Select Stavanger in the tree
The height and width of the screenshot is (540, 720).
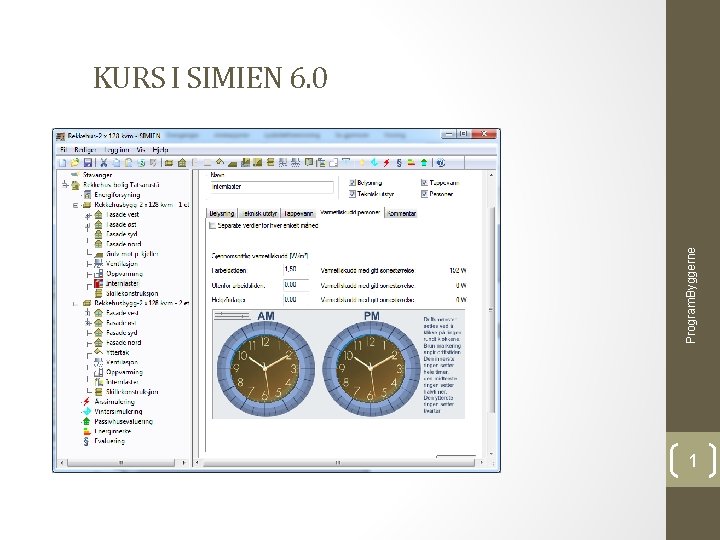(x=97, y=175)
